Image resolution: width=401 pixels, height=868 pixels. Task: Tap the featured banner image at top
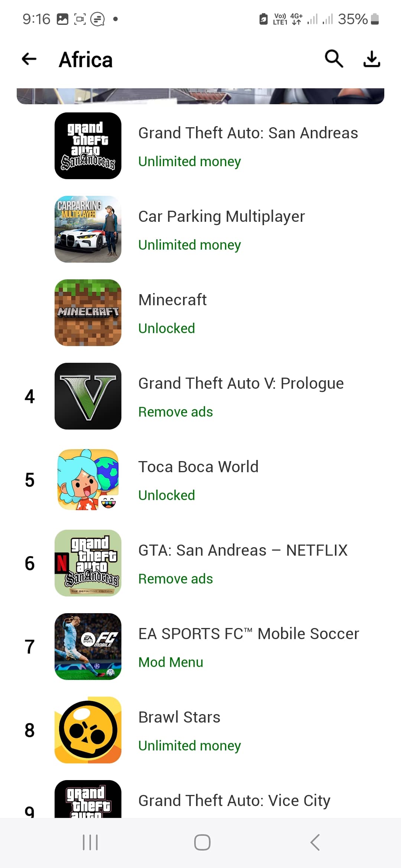coord(200,96)
